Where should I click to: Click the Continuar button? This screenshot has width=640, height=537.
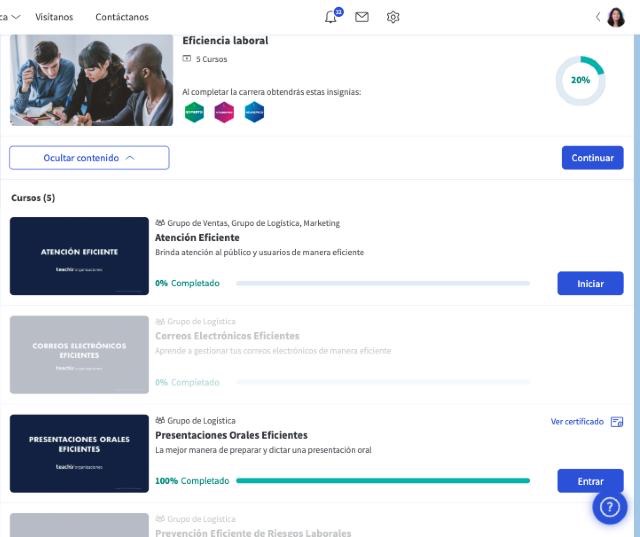point(592,158)
